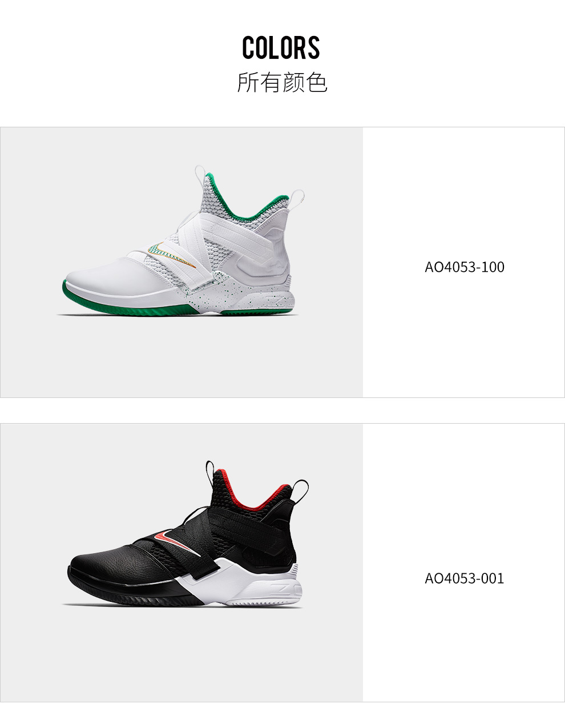
Task: Select product code AO4053-001
Action: click(x=464, y=578)
